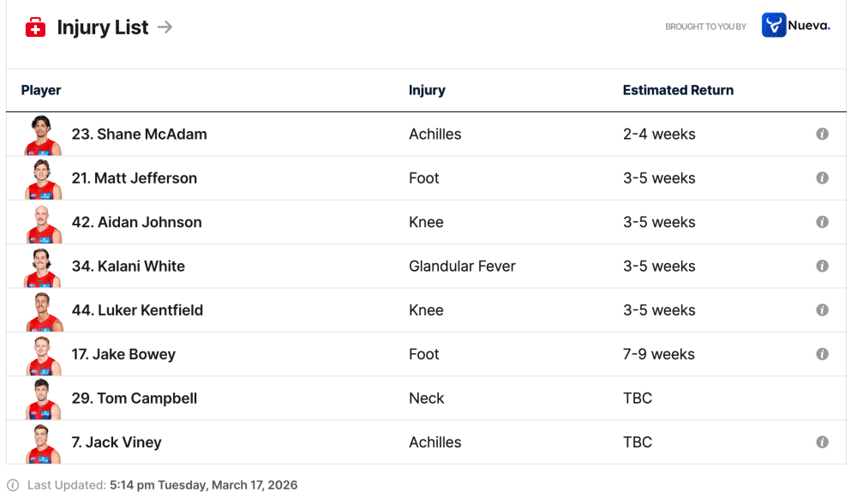Open injury details for Shane McAdam
This screenshot has width=857, height=504.
click(822, 134)
